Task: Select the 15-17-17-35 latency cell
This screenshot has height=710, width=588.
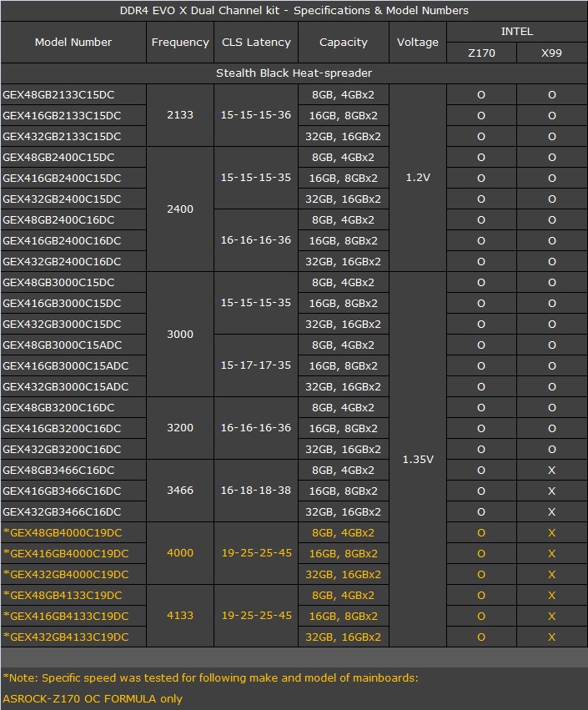Action: point(256,365)
